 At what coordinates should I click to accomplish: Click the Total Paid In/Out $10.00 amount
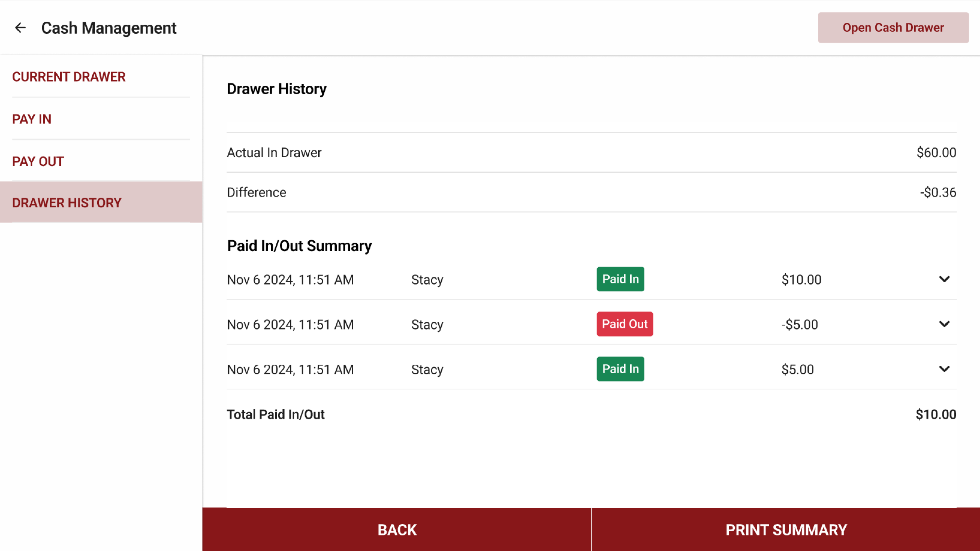click(936, 414)
